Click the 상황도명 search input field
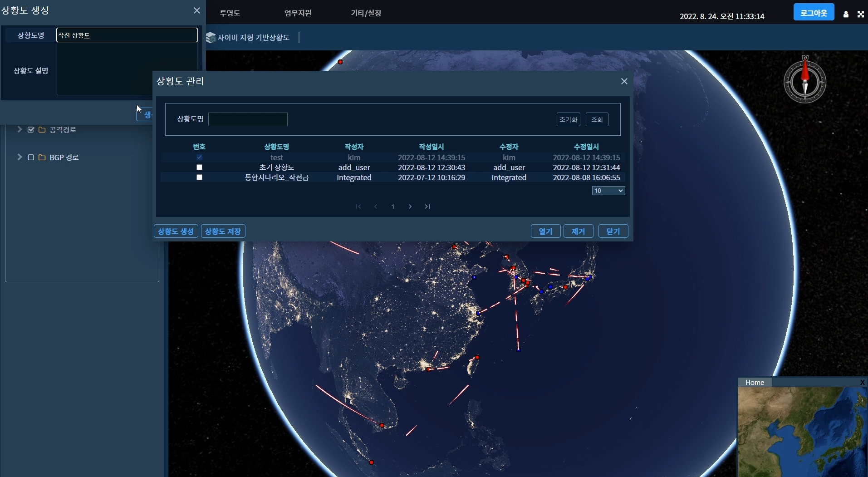 coord(248,119)
